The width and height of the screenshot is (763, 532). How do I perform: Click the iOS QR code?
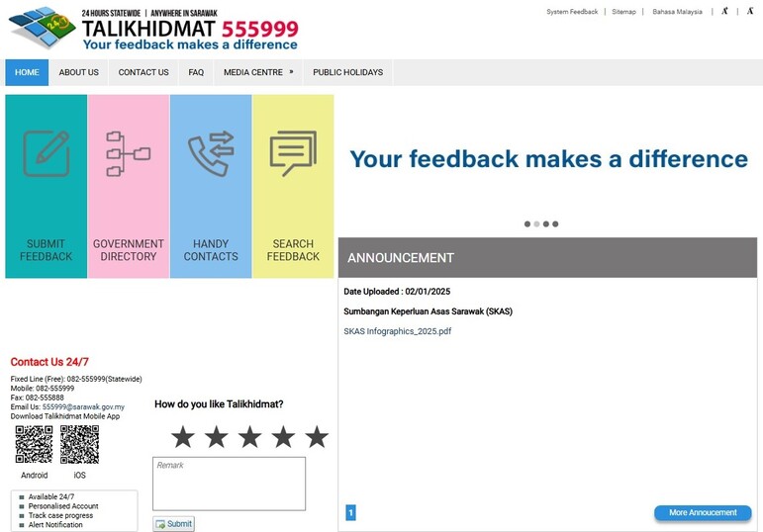click(80, 444)
